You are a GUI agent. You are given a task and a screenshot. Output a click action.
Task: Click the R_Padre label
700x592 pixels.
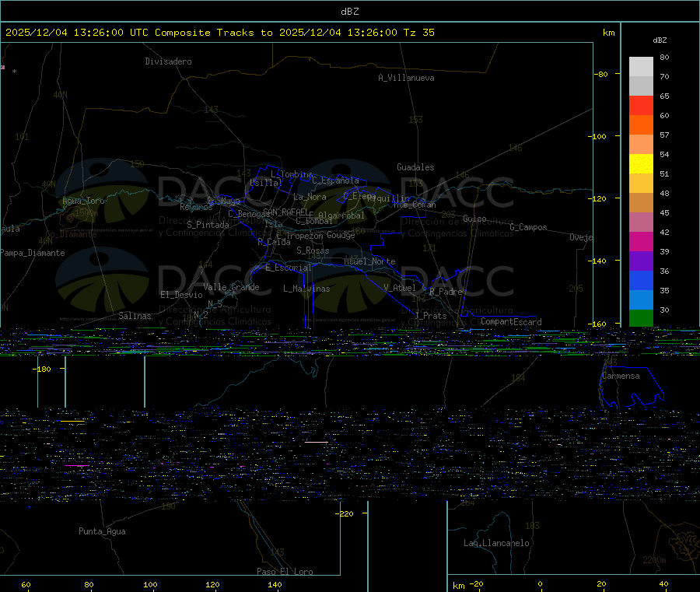click(446, 292)
